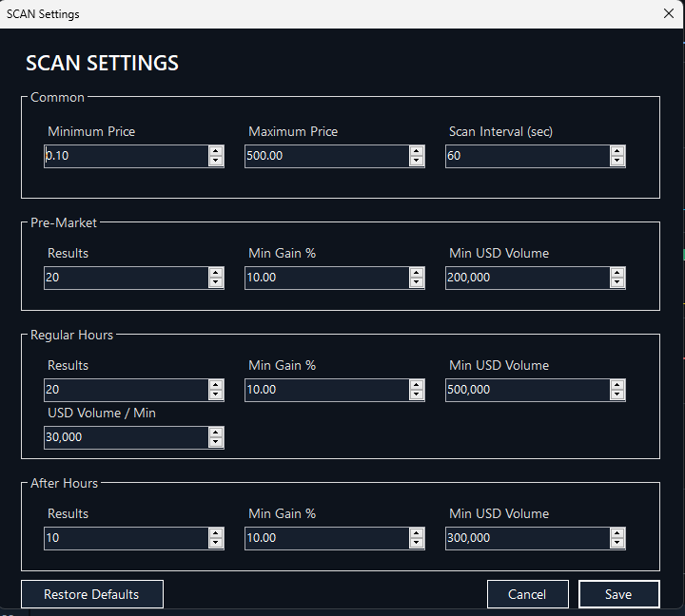
Task: Decrease After Hours Min Gain % down arrow
Action: [x=417, y=544]
